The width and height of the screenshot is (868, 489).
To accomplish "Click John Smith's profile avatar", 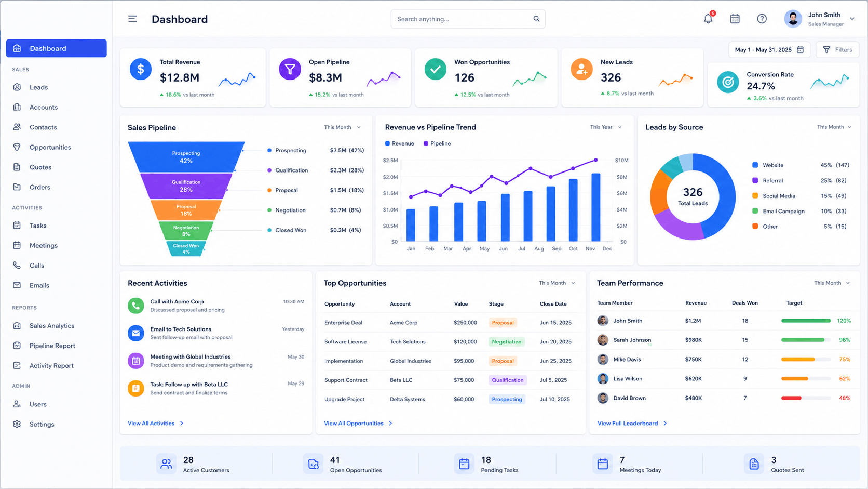I will pos(793,19).
